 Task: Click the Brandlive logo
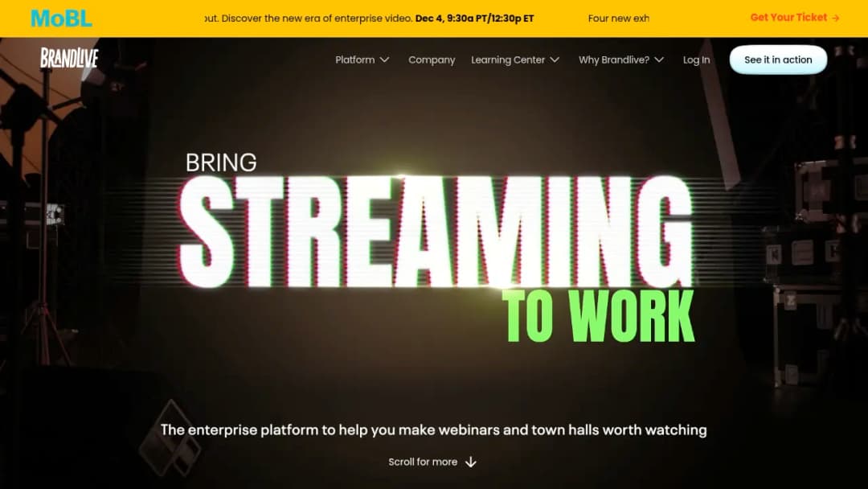click(69, 58)
